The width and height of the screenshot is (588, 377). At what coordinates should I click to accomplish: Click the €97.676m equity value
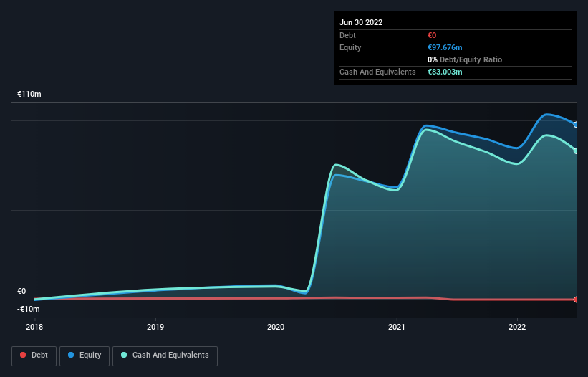coord(445,47)
